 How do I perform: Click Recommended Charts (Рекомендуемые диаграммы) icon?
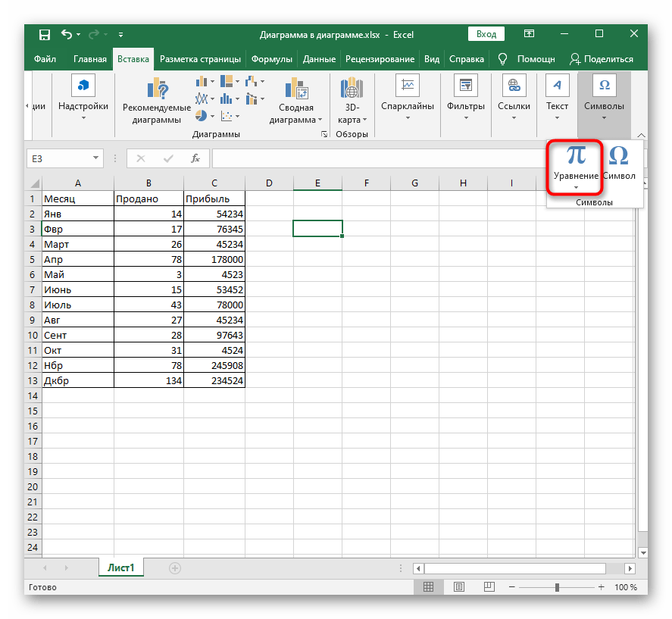click(x=157, y=89)
